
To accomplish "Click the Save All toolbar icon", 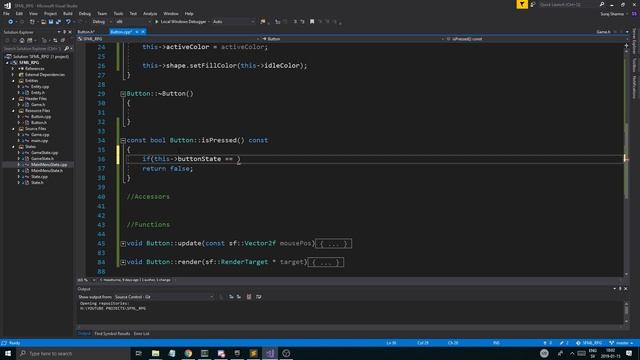I will pos(58,22).
